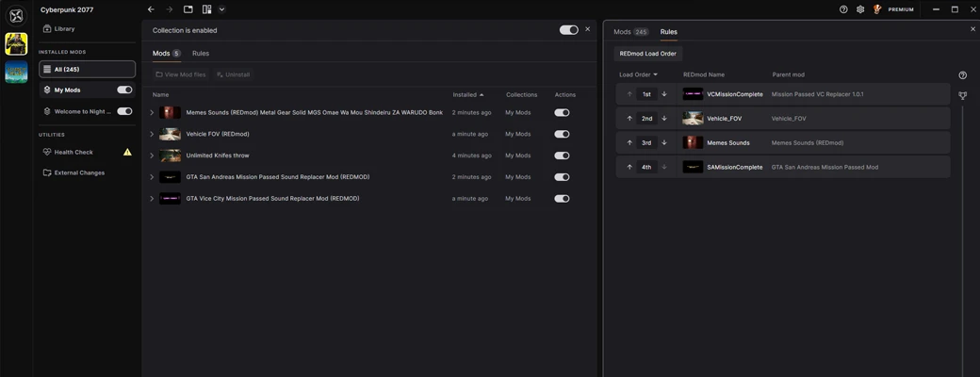The height and width of the screenshot is (377, 980).
Task: Move Vehicle_FOV down in load order
Action: pos(664,118)
